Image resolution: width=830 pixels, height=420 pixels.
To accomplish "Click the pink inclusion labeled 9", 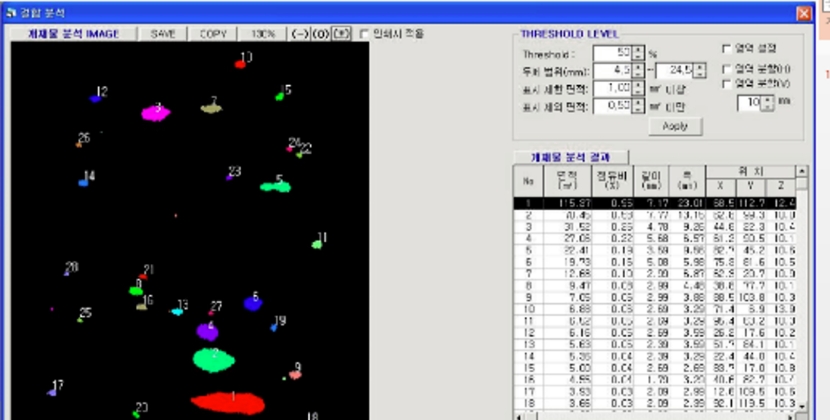I will (x=295, y=374).
